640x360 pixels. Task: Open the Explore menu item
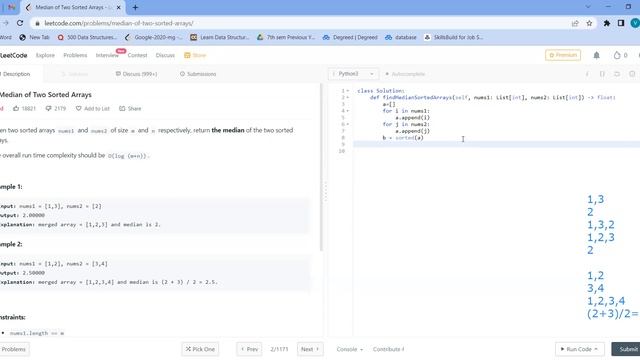point(45,55)
